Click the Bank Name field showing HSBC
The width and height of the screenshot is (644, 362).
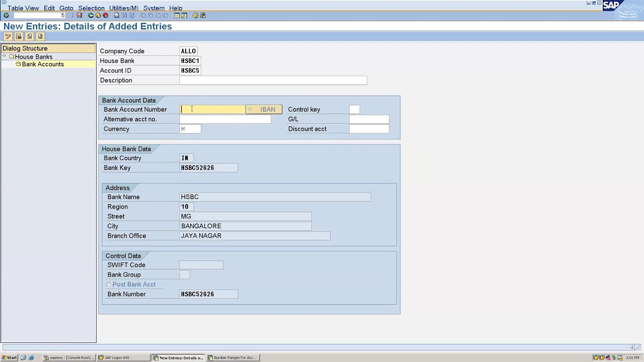(275, 197)
